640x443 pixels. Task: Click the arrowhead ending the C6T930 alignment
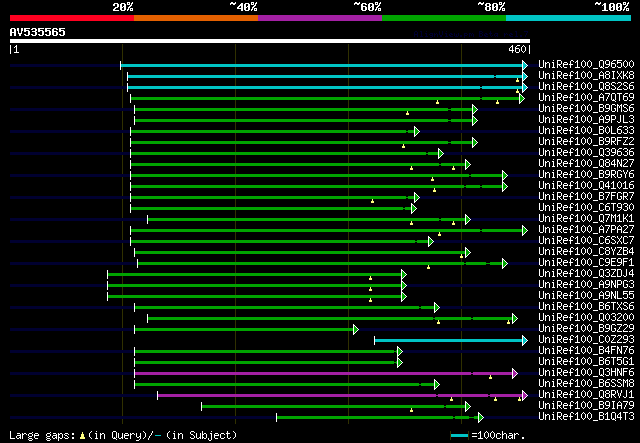pyautogui.click(x=413, y=209)
